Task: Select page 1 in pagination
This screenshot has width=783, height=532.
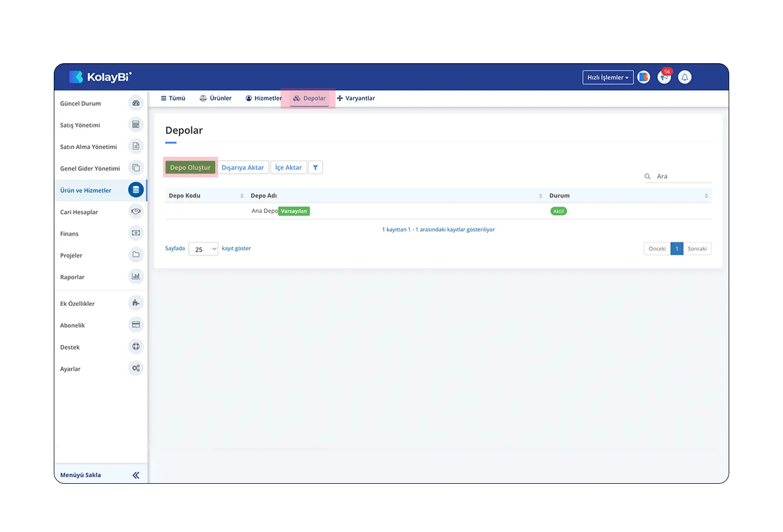Action: click(677, 249)
